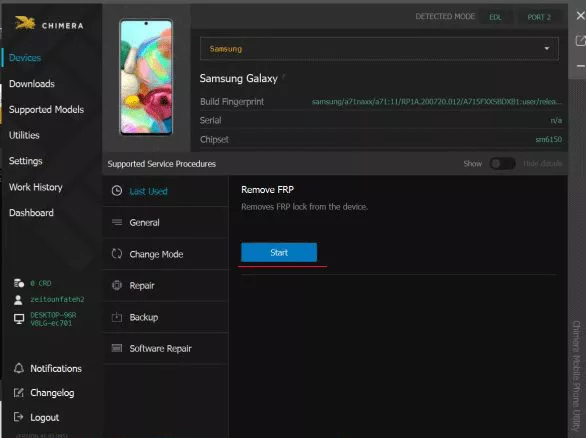Click the Changelog edit icon
The width and height of the screenshot is (586, 438).
coord(19,393)
